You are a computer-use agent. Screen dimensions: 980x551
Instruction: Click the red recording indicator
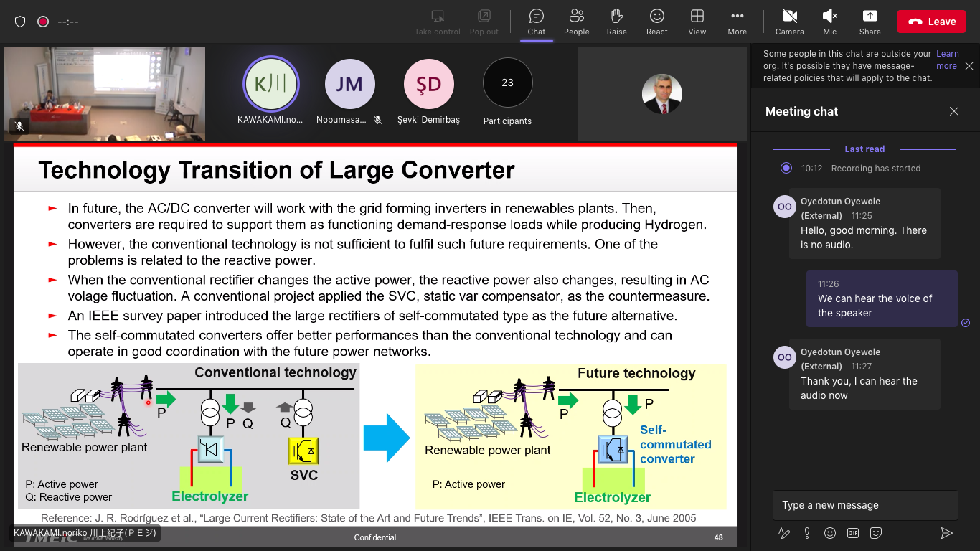[x=43, y=22]
